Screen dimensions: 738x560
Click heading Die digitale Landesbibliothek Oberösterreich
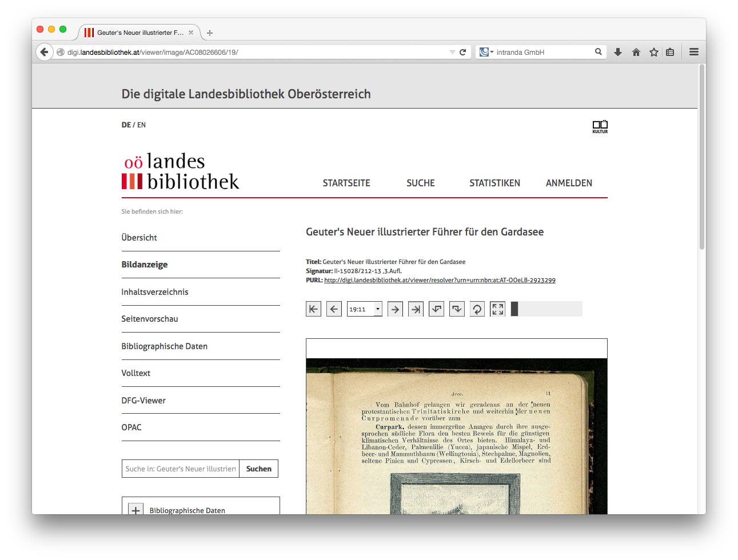point(246,94)
